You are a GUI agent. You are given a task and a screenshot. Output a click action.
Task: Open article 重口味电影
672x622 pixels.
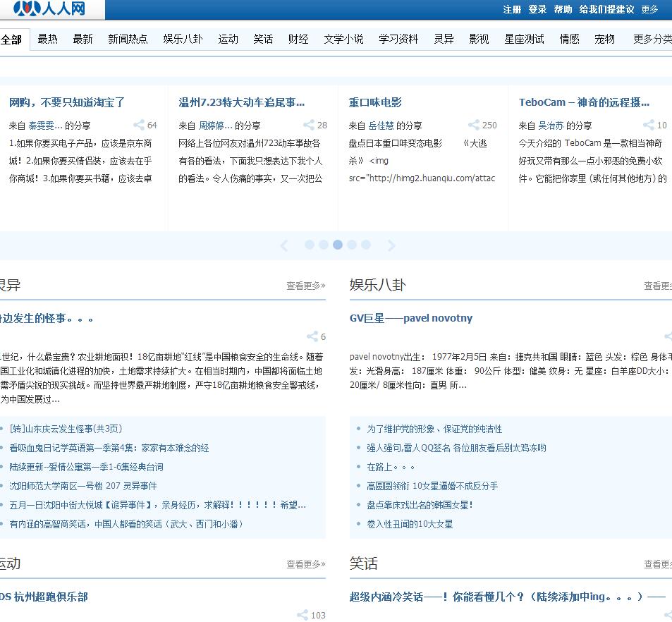click(375, 102)
